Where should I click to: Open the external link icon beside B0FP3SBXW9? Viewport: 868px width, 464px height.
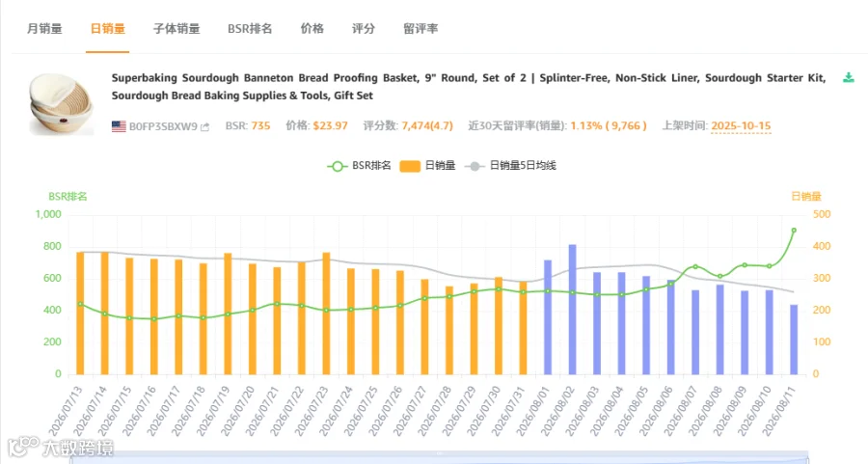(x=204, y=126)
